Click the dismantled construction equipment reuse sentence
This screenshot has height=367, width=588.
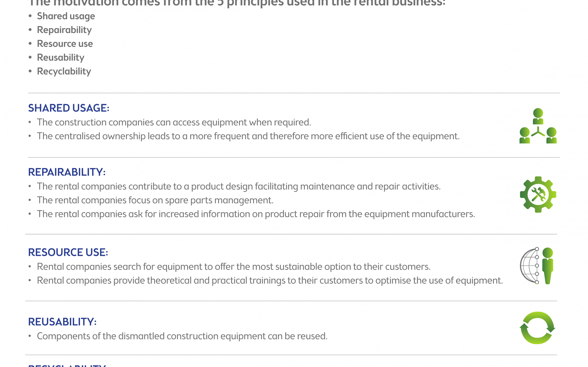pos(182,336)
